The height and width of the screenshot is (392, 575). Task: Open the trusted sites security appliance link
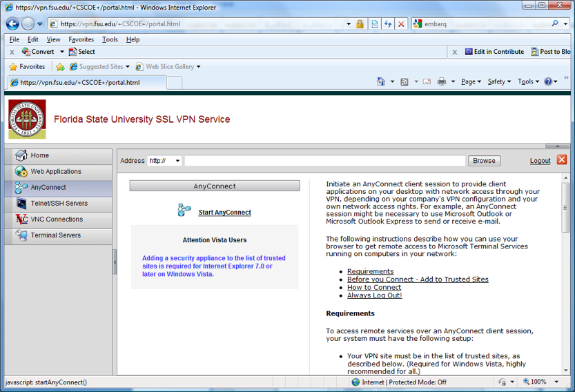214,266
